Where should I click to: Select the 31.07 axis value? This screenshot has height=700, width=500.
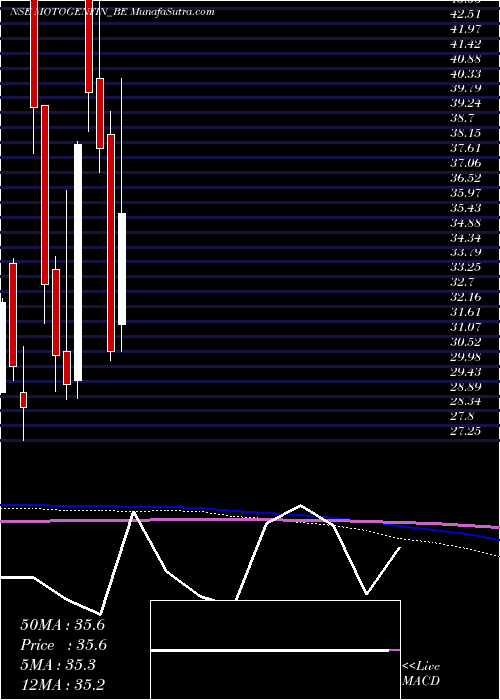pyautogui.click(x=466, y=327)
